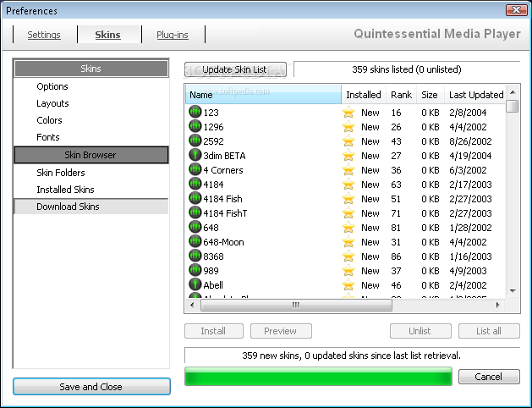532x408 pixels.
Task: Close the Preferences window
Action: [x=516, y=10]
